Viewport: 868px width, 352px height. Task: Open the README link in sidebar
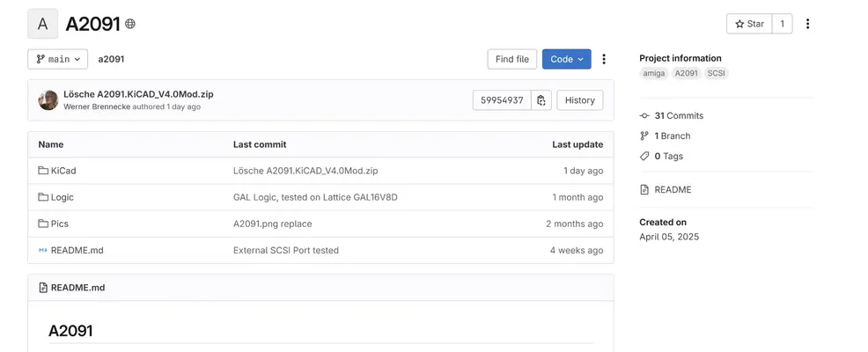click(673, 189)
